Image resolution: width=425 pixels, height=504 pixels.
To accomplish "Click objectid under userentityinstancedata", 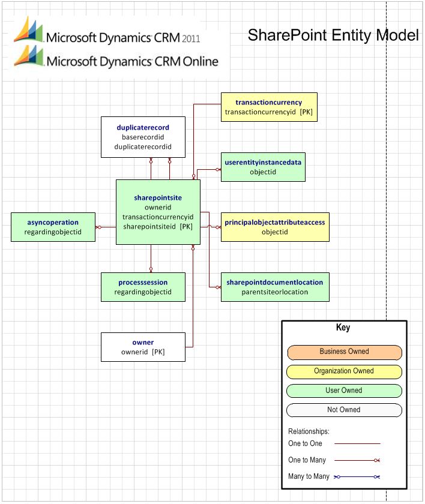I will (x=263, y=172).
